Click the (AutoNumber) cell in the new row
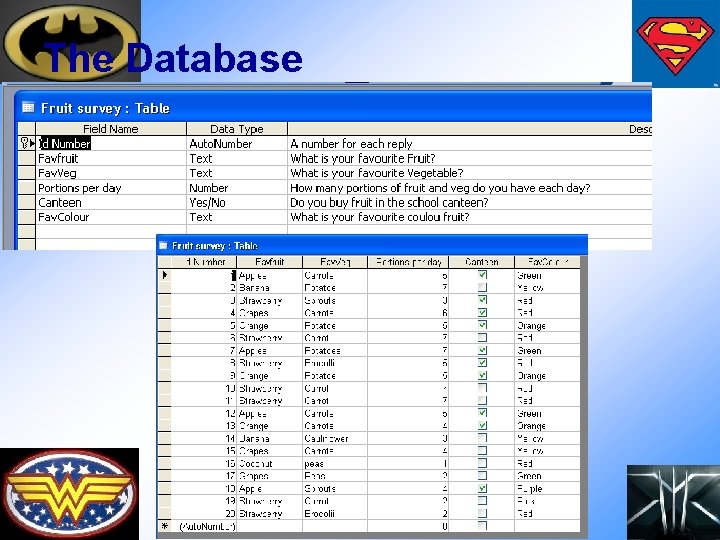This screenshot has width=720, height=540. (x=204, y=526)
